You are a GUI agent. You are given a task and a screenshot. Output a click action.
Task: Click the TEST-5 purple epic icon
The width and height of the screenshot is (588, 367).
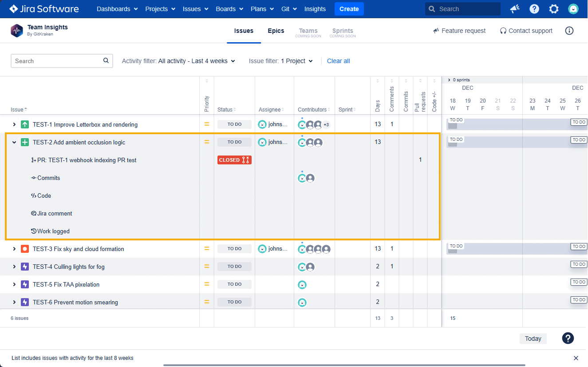[x=25, y=284]
